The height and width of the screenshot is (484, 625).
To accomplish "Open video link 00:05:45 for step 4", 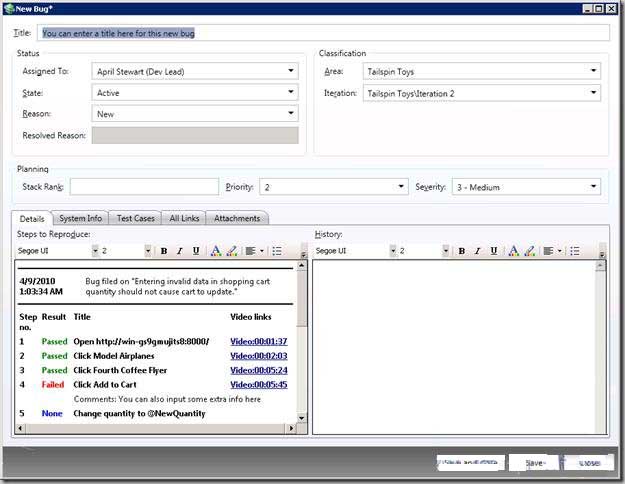I will click(x=258, y=384).
